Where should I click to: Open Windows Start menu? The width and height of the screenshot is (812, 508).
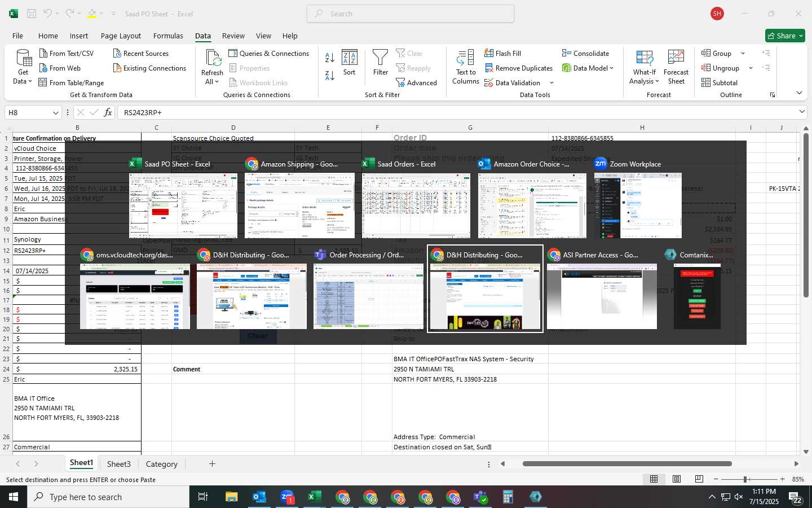[14, 497]
